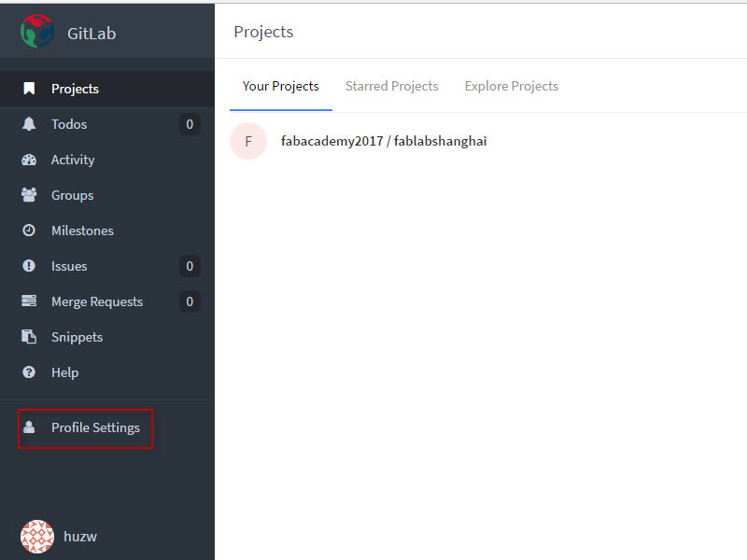Click the Merge Requests list icon
747x560 pixels.
(29, 301)
